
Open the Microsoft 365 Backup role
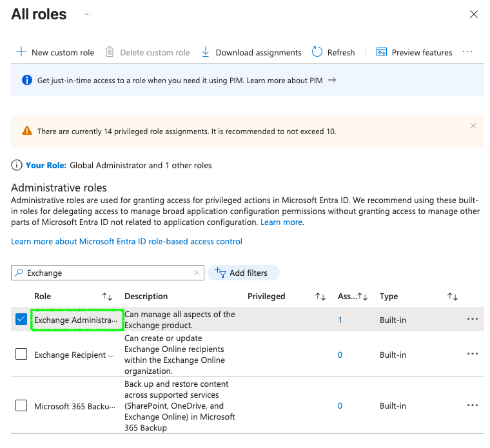75,406
